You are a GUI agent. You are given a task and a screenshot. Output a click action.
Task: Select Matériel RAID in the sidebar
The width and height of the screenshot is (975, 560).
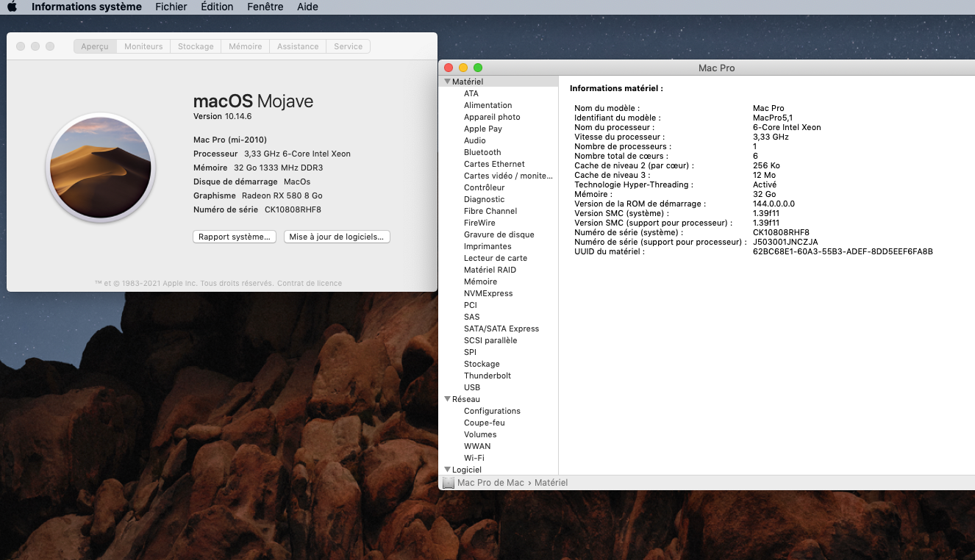490,270
